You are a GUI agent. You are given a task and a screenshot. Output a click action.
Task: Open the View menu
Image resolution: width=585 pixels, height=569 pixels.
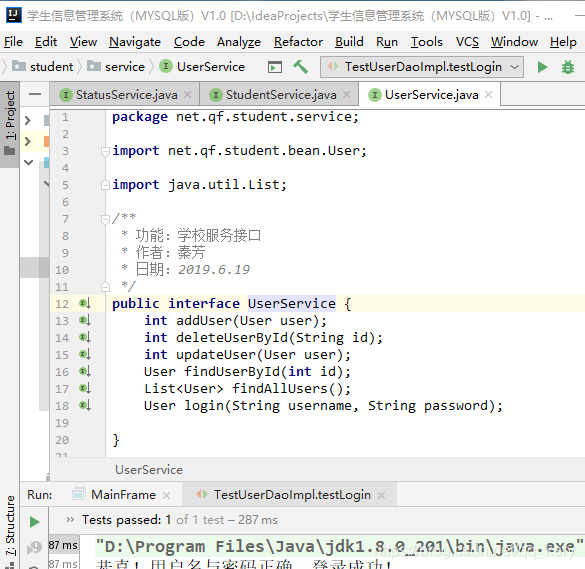tap(83, 42)
